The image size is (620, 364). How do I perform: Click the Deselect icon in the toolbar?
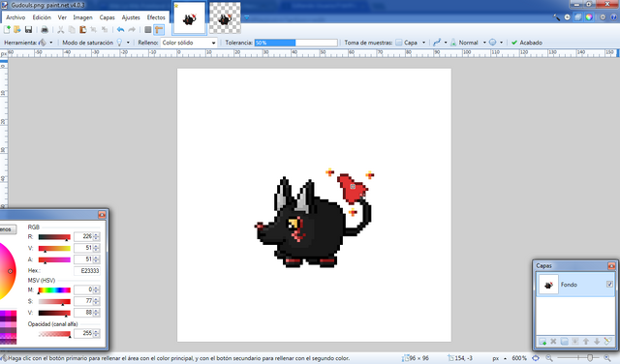pos(105,30)
